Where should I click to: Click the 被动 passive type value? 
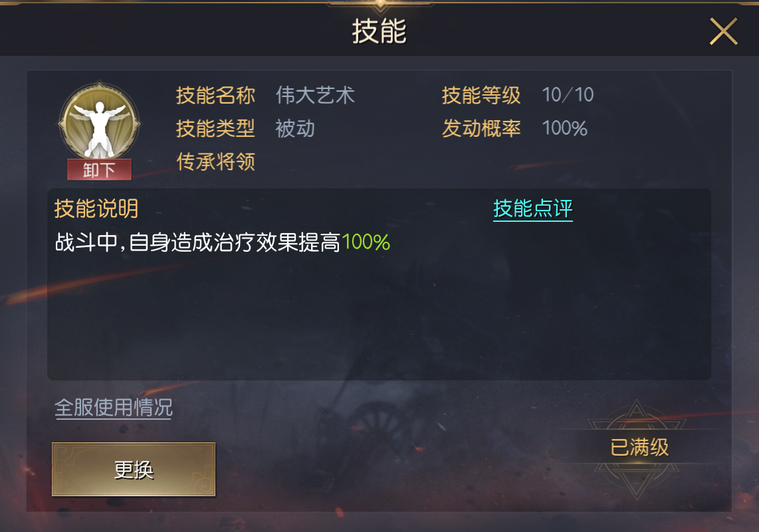295,129
